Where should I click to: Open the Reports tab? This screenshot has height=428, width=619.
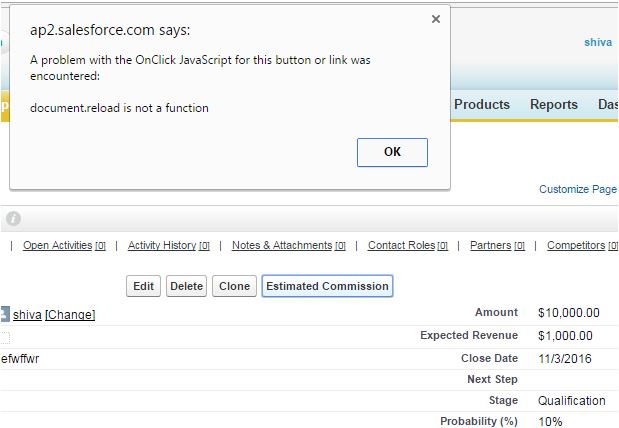553,104
